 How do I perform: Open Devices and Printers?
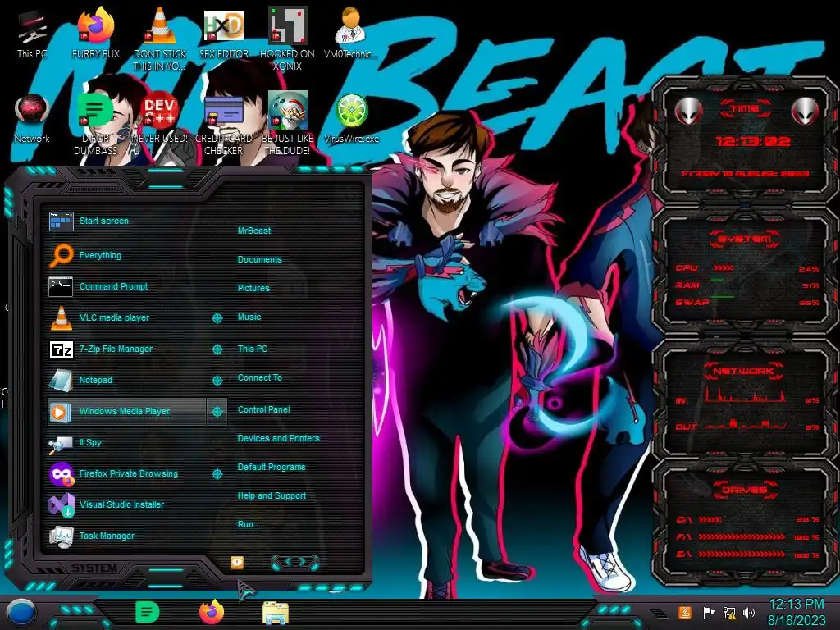(279, 438)
